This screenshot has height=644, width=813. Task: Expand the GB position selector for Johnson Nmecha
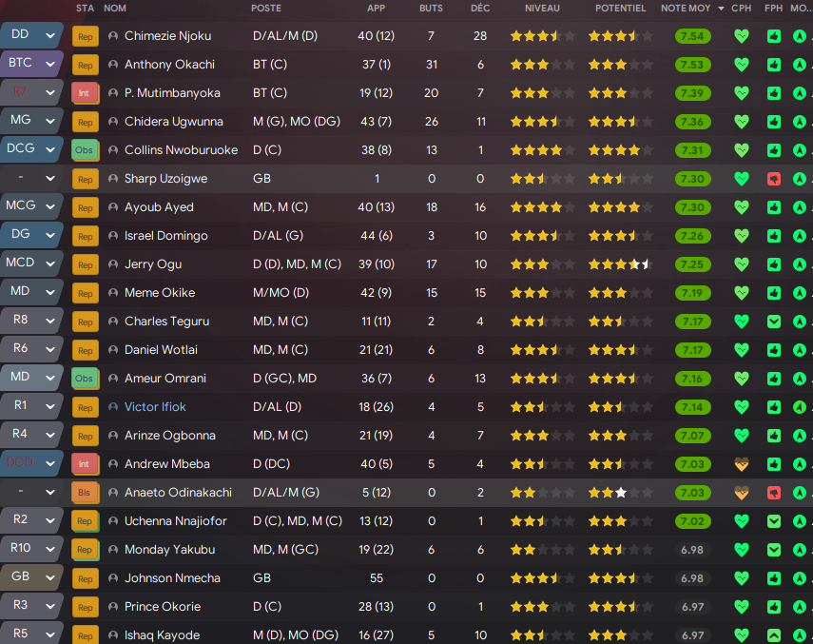(x=49, y=577)
